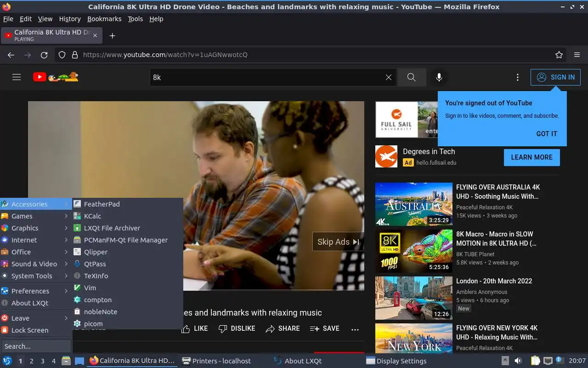Image resolution: width=588 pixels, height=368 pixels.
Task: Open Firefox File menu
Action: [x=8, y=19]
